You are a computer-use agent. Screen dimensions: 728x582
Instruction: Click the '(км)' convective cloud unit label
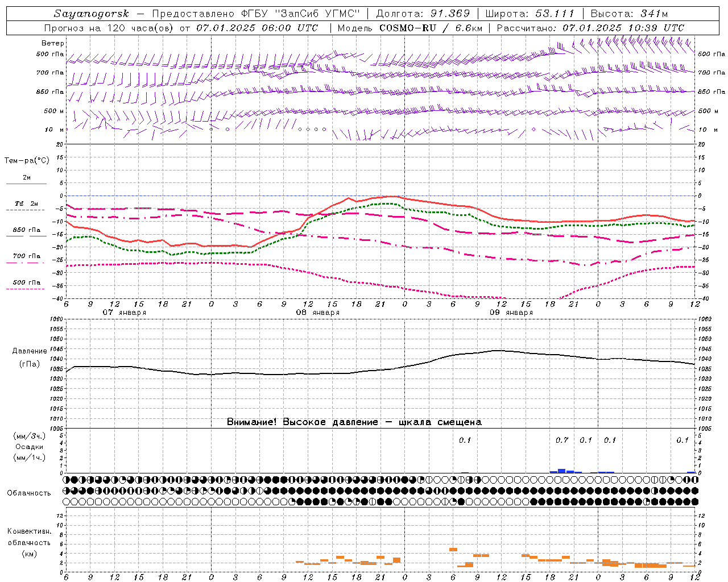29,554
